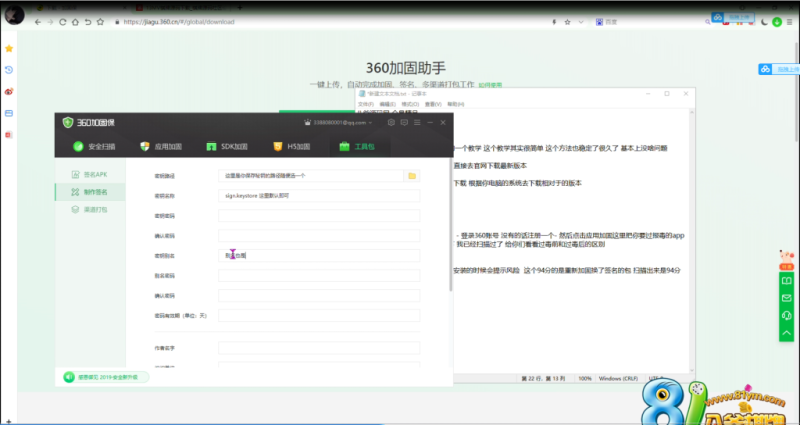Open the docs book icon on green sidebar
800x425 pixels.
786,281
